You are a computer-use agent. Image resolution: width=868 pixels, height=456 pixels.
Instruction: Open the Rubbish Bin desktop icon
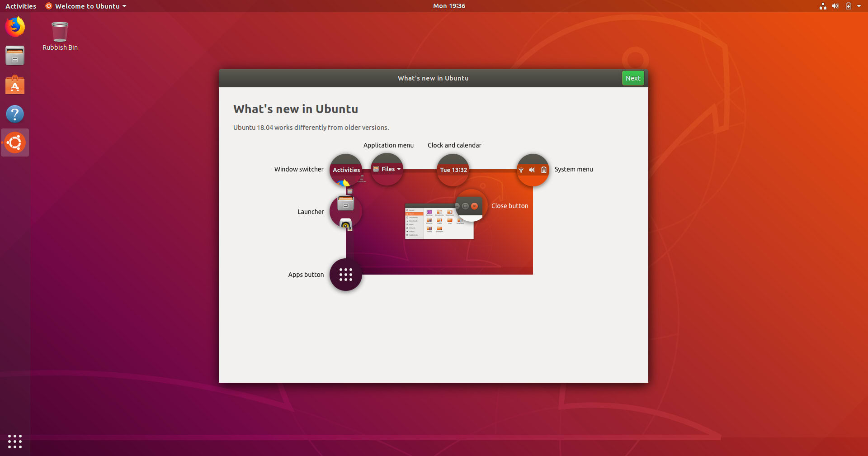coord(60,36)
